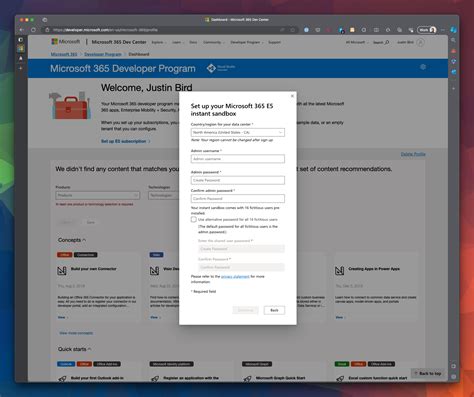474x397 pixels.
Task: Expand the All Microsoft dropdown
Action: pos(357,42)
